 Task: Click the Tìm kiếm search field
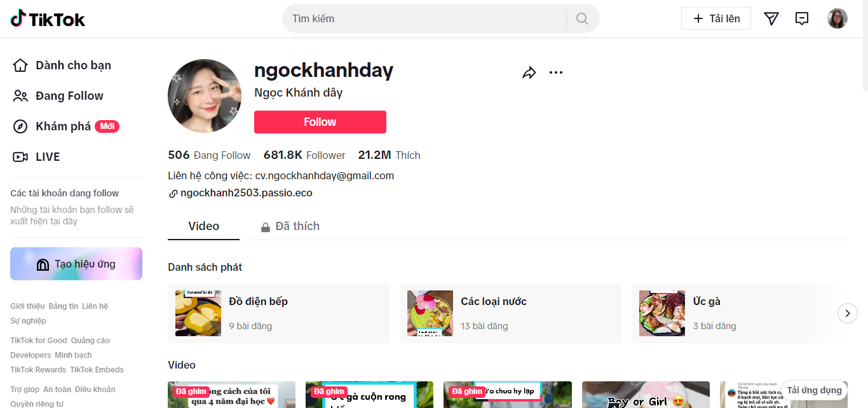(426, 18)
